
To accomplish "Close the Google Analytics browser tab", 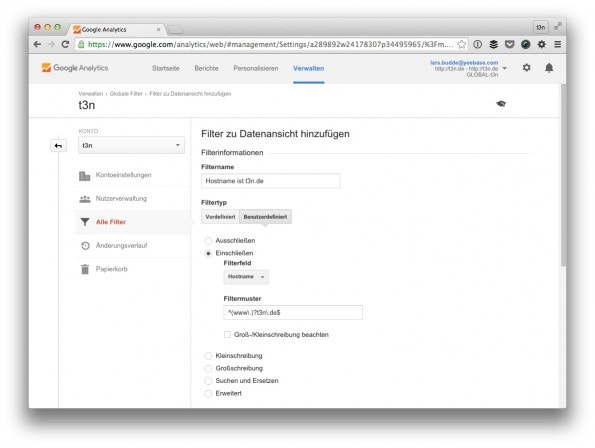I will click(158, 29).
